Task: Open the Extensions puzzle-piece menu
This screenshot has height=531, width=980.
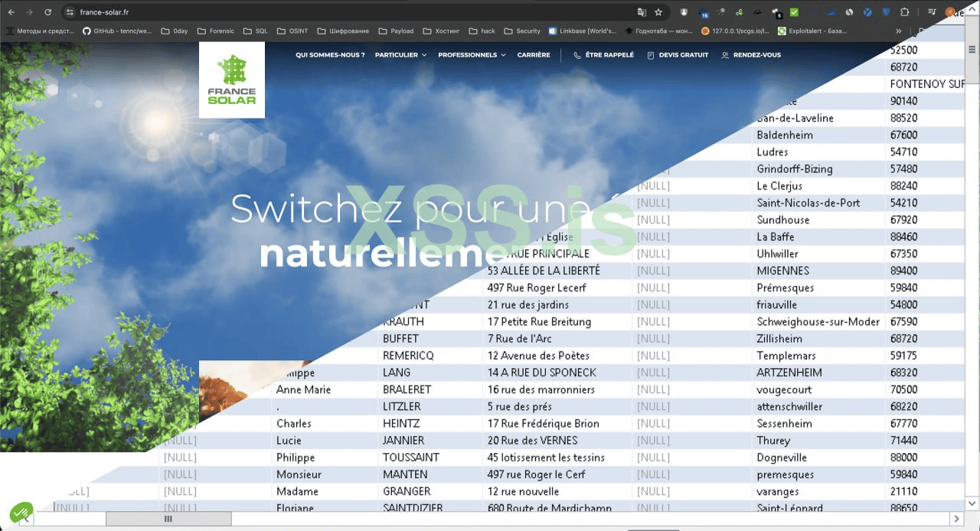Action: tap(905, 12)
